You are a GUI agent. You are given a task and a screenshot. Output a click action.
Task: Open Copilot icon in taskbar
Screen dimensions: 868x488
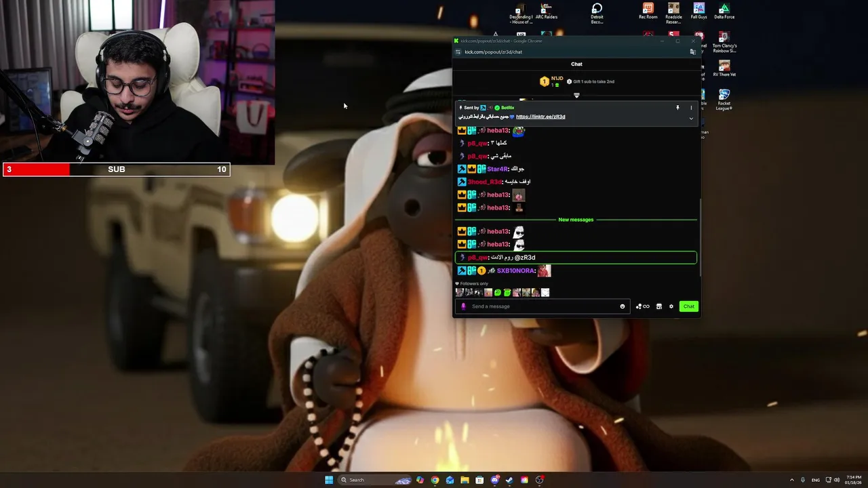coord(420,480)
